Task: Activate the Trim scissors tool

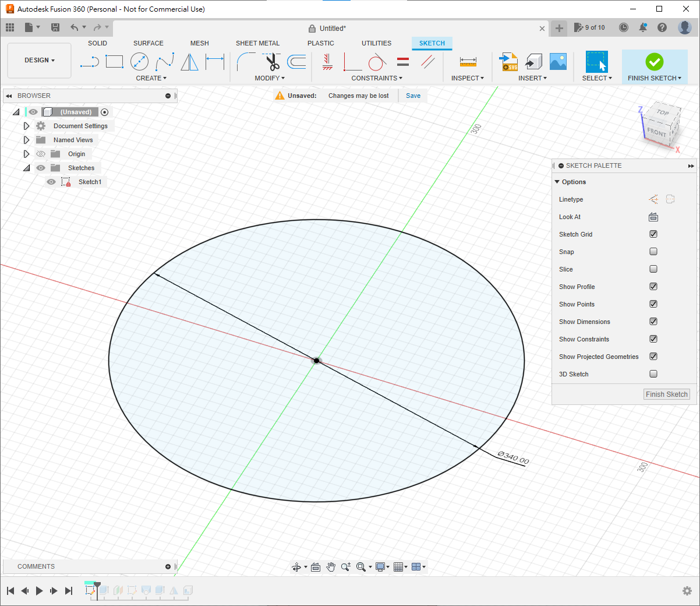Action: pos(272,62)
